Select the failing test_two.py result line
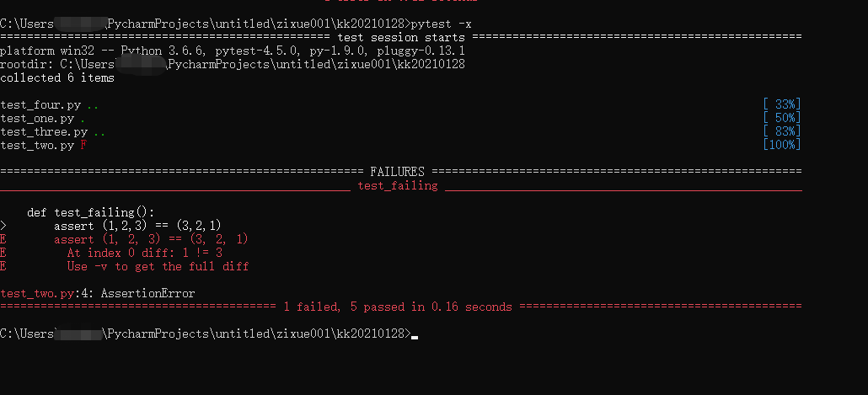This screenshot has height=395, width=868. [x=43, y=146]
